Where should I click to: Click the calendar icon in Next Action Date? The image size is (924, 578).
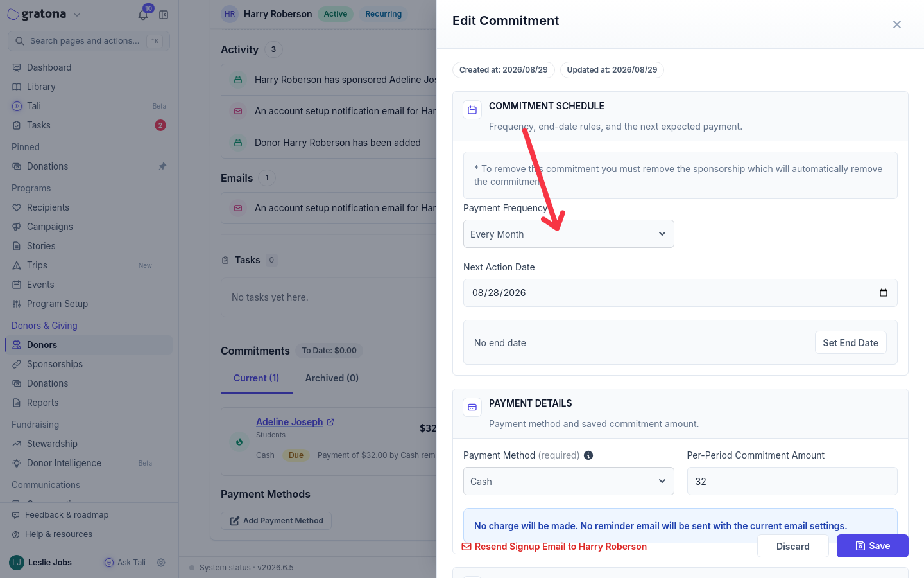tap(884, 293)
